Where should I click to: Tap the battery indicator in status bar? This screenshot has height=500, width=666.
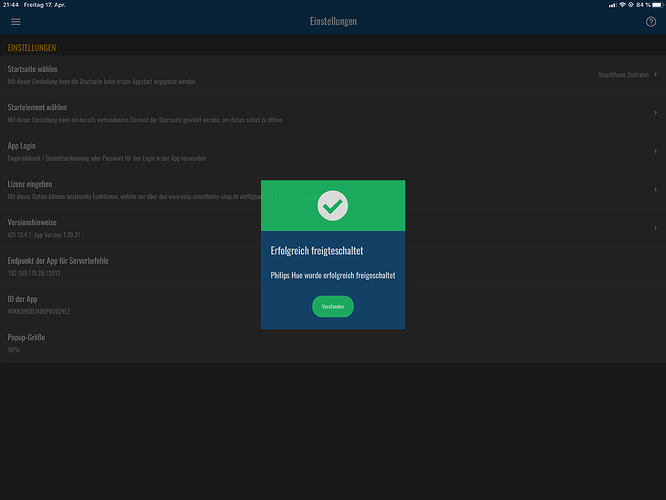(x=655, y=5)
